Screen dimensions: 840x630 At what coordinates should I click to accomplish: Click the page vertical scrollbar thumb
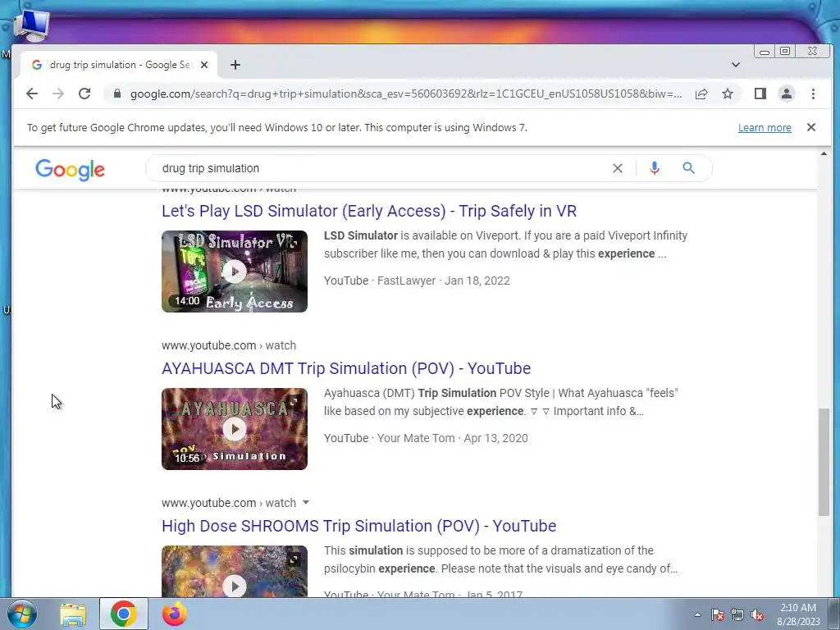tap(824, 462)
